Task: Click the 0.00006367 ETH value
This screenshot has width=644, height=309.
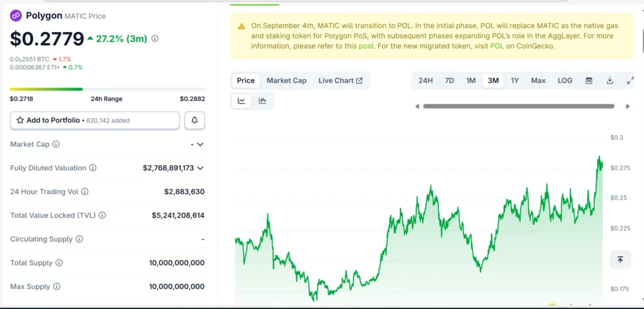Action: tap(35, 67)
